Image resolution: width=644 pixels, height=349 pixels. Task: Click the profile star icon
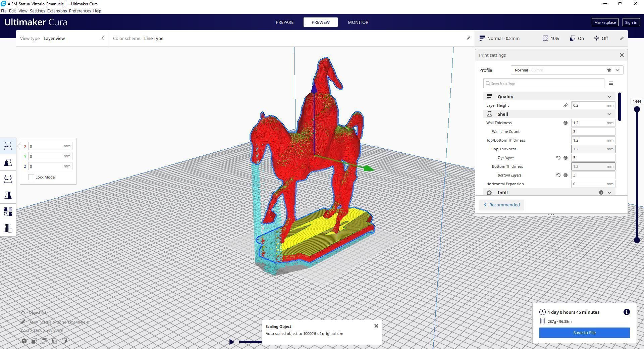(x=609, y=70)
